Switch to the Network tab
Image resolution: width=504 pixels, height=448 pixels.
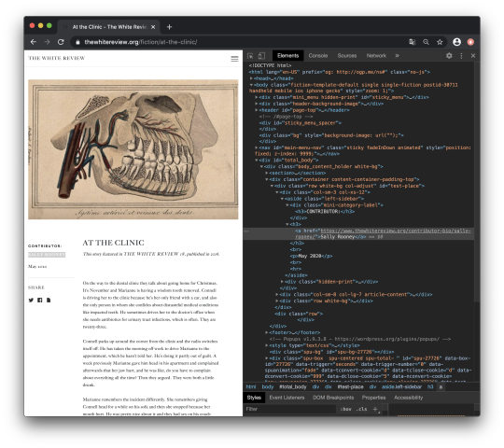pos(376,56)
